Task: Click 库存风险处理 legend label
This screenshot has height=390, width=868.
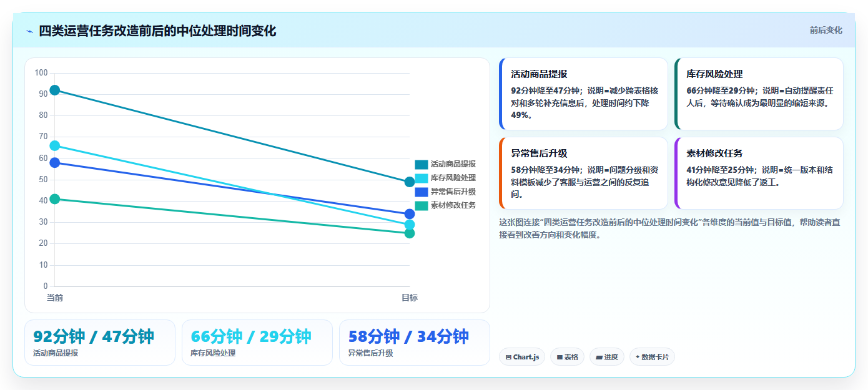Action: [x=453, y=178]
